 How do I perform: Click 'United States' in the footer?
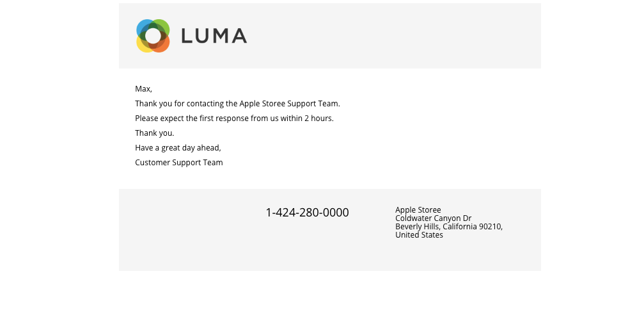coord(419,235)
